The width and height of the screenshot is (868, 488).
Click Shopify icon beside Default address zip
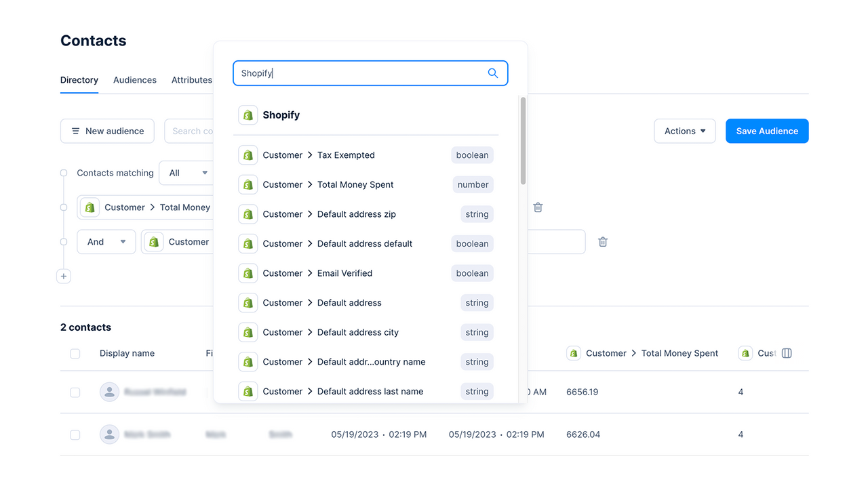248,214
